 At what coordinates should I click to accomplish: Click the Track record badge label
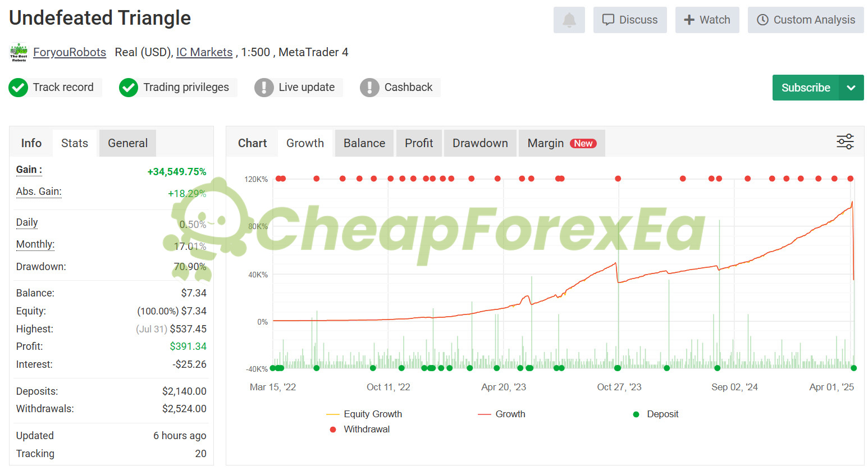click(63, 87)
